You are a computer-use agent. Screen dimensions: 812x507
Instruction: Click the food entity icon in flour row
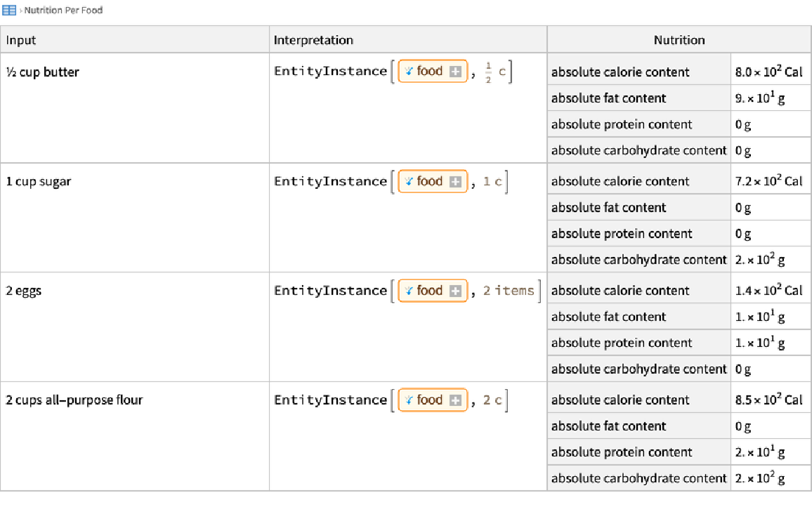coord(409,400)
